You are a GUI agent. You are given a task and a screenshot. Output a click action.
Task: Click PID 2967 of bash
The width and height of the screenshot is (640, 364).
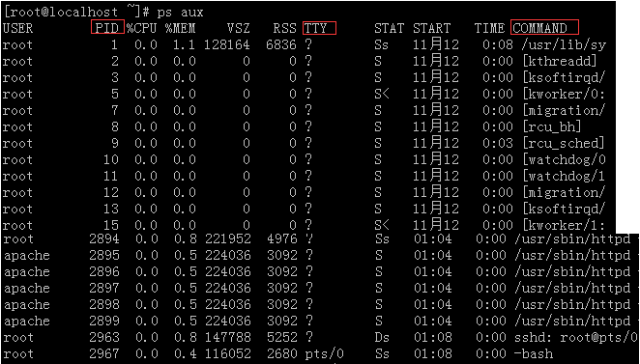click(104, 353)
